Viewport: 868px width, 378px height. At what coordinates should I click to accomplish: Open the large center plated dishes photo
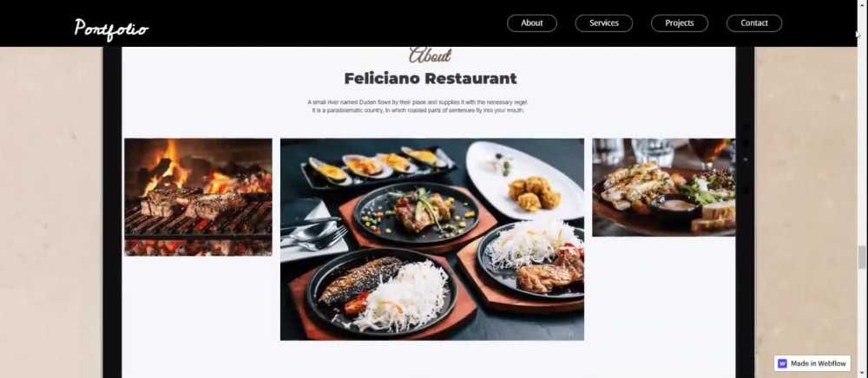pyautogui.click(x=431, y=239)
